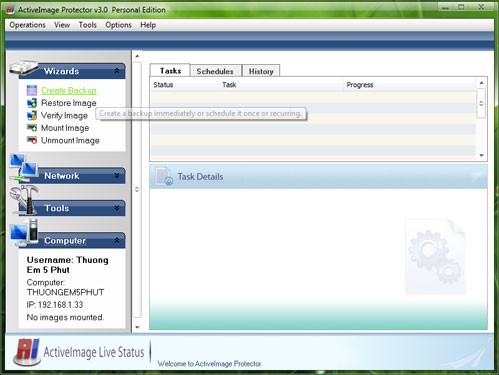Expand the Network panel
The image size is (499, 375).
coord(117,175)
